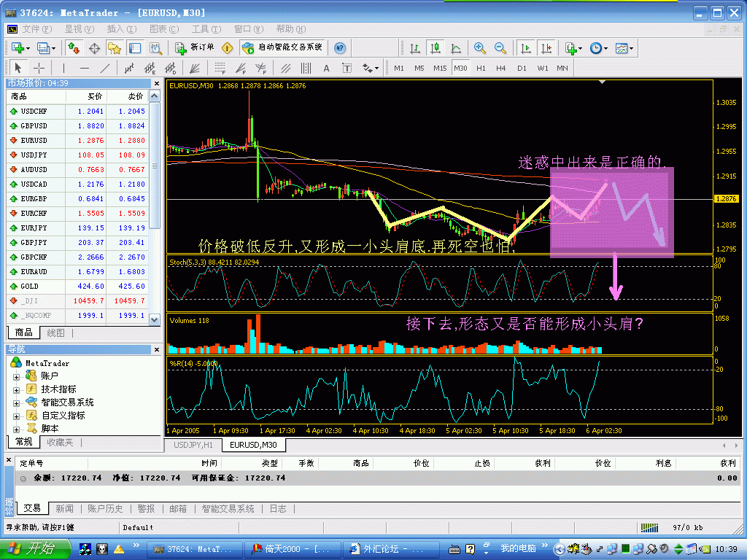Select the text label 'A' tool

tap(326, 68)
